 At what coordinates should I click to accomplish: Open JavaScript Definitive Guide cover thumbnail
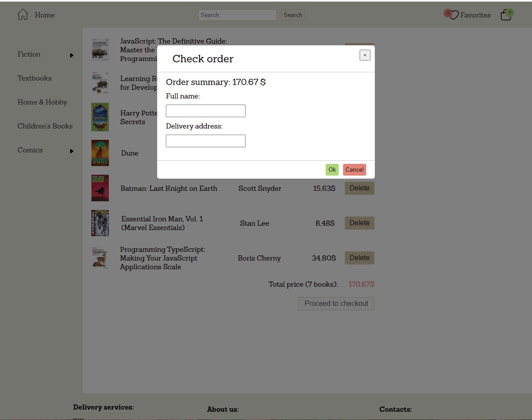(x=100, y=49)
